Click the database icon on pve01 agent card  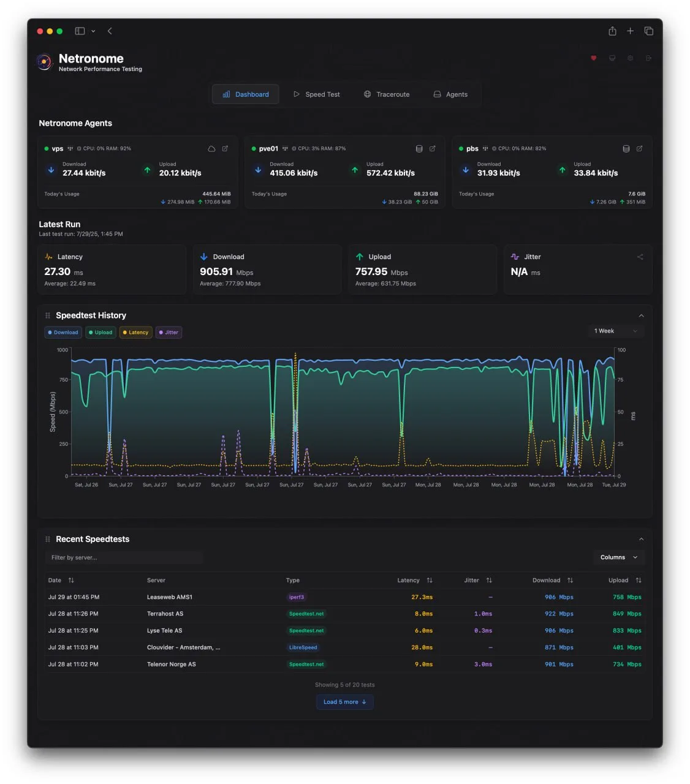coord(419,149)
